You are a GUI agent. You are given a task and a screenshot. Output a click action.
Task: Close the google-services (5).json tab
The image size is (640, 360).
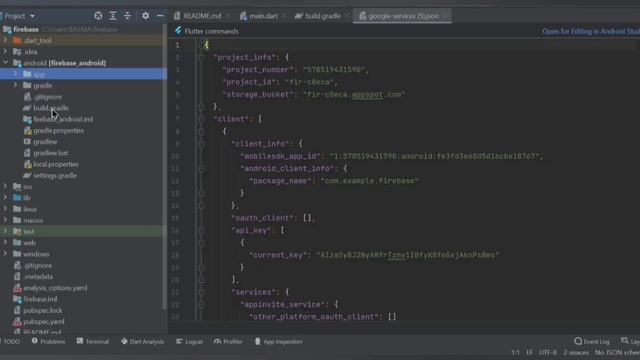(x=445, y=16)
